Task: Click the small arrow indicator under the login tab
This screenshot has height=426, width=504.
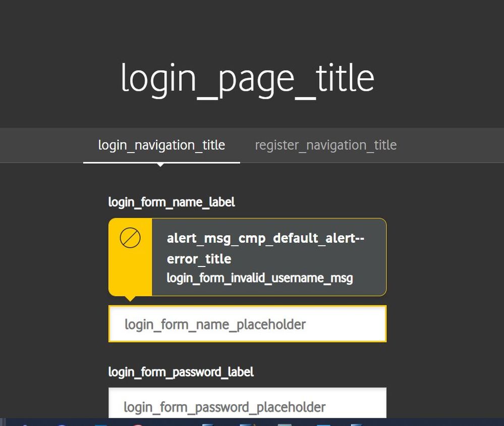Action: click(160, 165)
